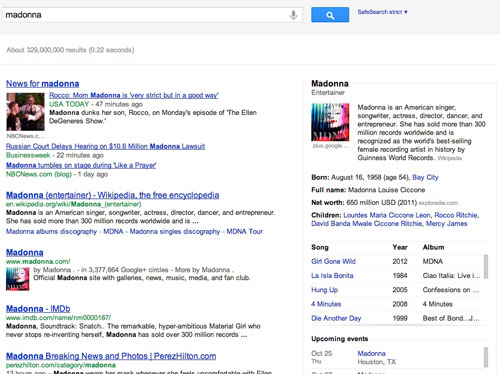Viewport: 500px width, 374px height.
Task: Click the exploredia.com net worth source
Action: pyautogui.click(x=438, y=203)
